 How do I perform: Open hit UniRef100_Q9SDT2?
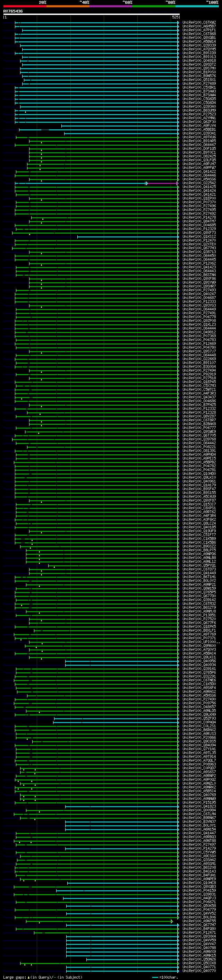click(199, 64)
